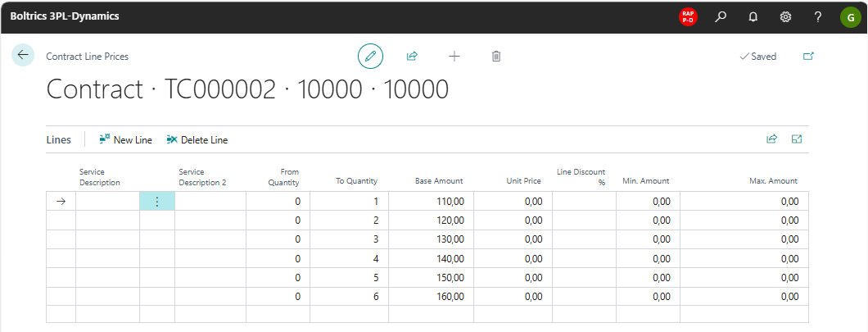Open the settings gear menu
This screenshot has height=332, width=868.
[785, 16]
